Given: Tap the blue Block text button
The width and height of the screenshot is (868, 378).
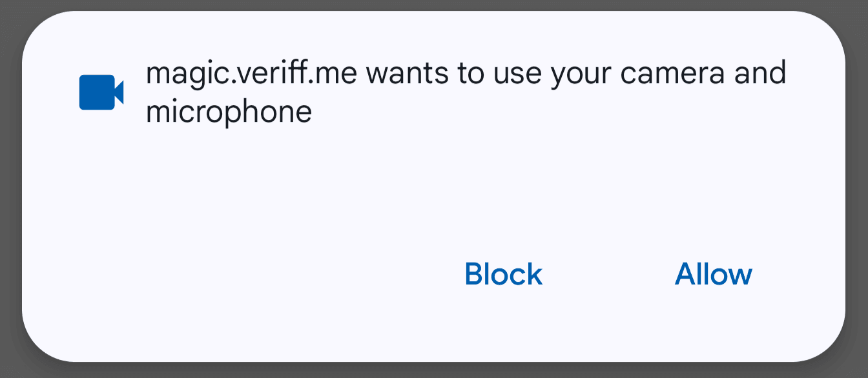Looking at the screenshot, I should (x=503, y=274).
